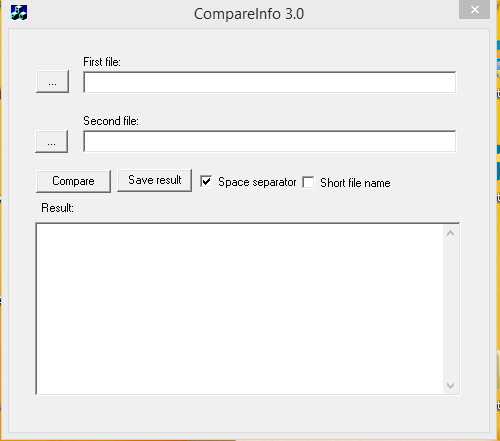
Task: Click the CompareInfo app icon in title bar
Action: click(x=19, y=13)
